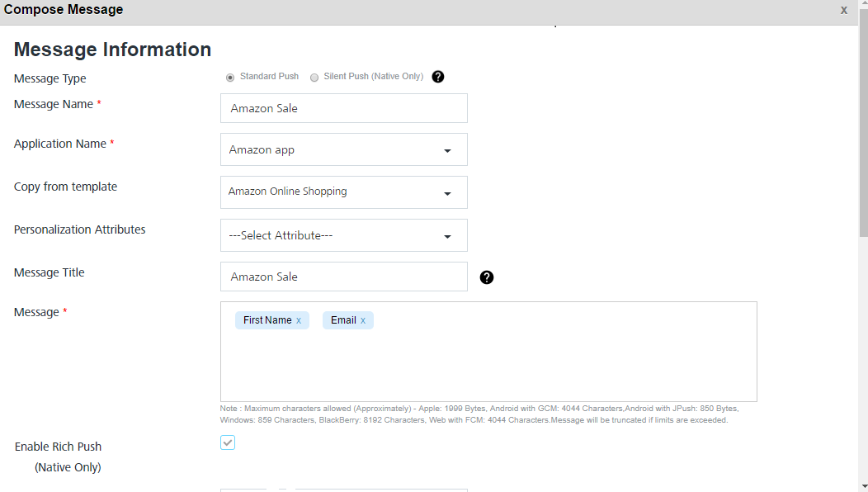
Task: Select the Standard Push radio button
Action: 230,78
